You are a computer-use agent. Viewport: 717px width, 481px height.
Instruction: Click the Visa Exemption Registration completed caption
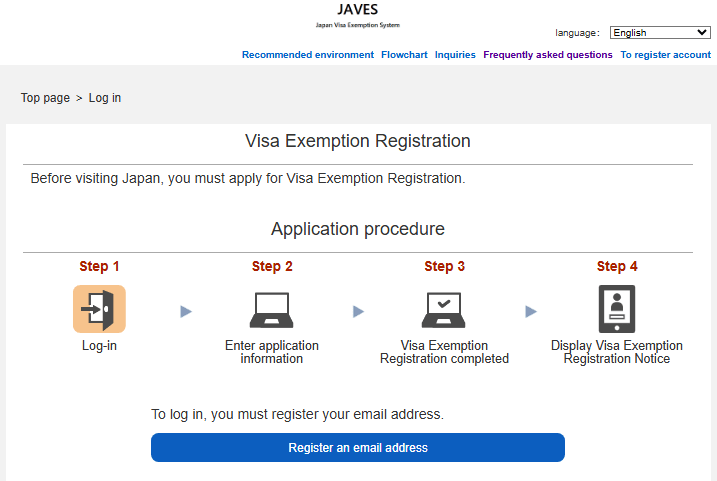click(444, 352)
